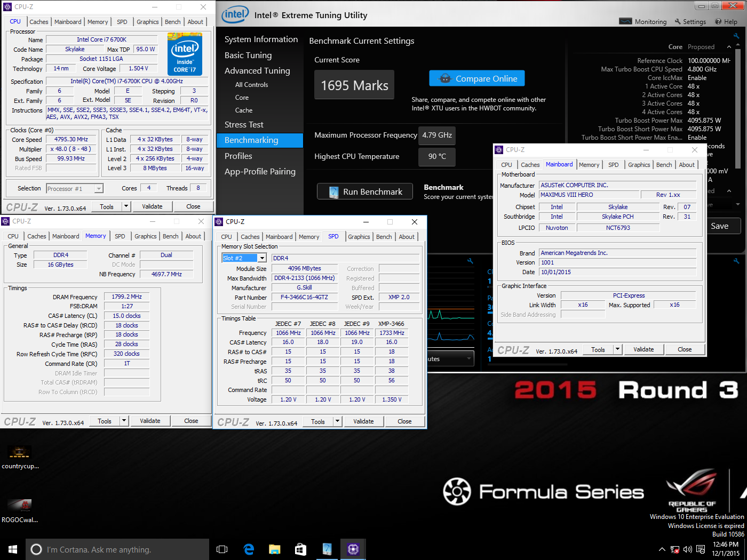The image size is (747, 560).
Task: Open SPD tab in CPU-Z Mainboard window
Action: [614, 165]
